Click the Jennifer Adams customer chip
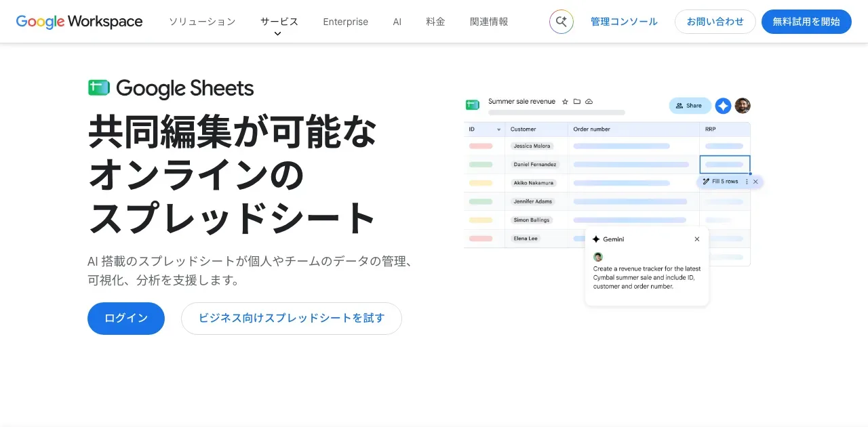 click(533, 201)
